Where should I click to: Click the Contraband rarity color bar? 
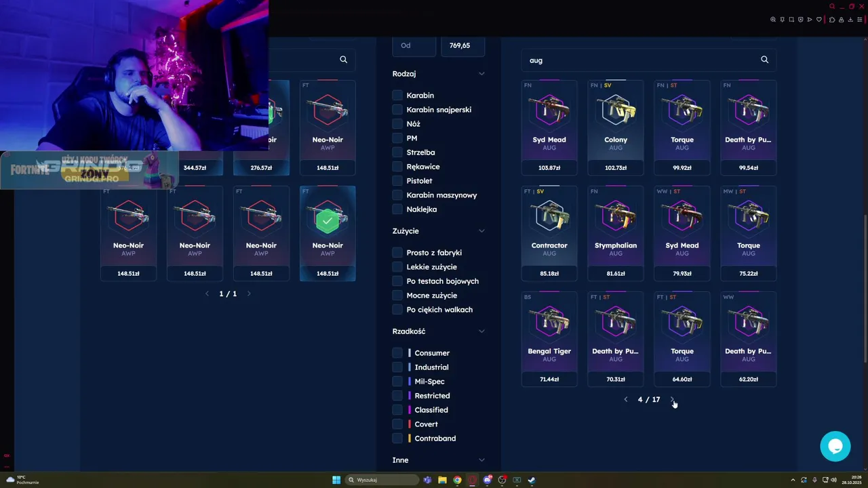(x=410, y=439)
